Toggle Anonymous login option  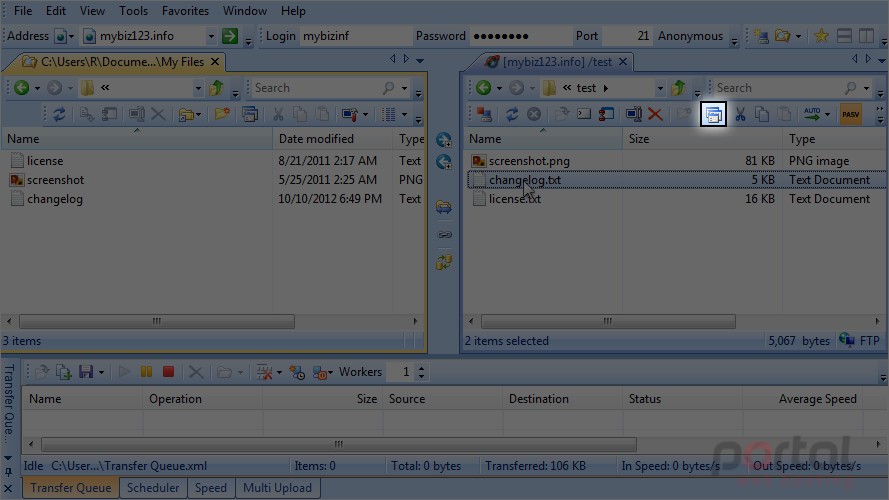(690, 36)
